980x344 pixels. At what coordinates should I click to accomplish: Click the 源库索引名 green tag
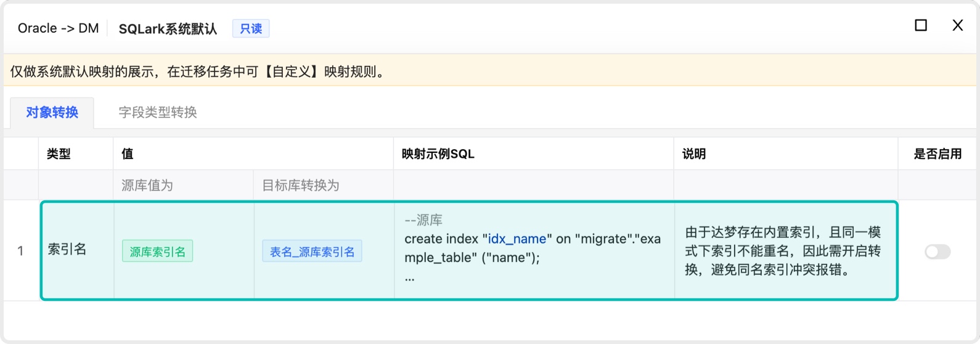[x=157, y=252]
